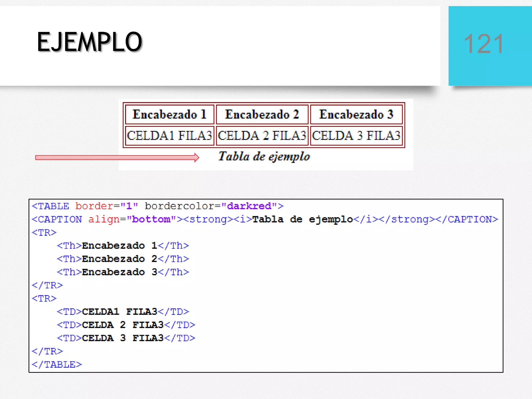
Task: Click the second closing </TR> tag
Action: (x=47, y=351)
